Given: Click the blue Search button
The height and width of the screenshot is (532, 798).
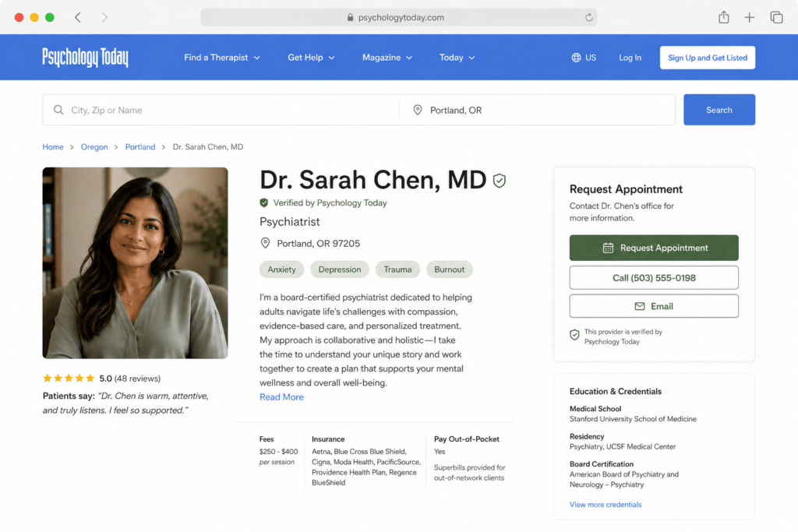Looking at the screenshot, I should tap(719, 110).
